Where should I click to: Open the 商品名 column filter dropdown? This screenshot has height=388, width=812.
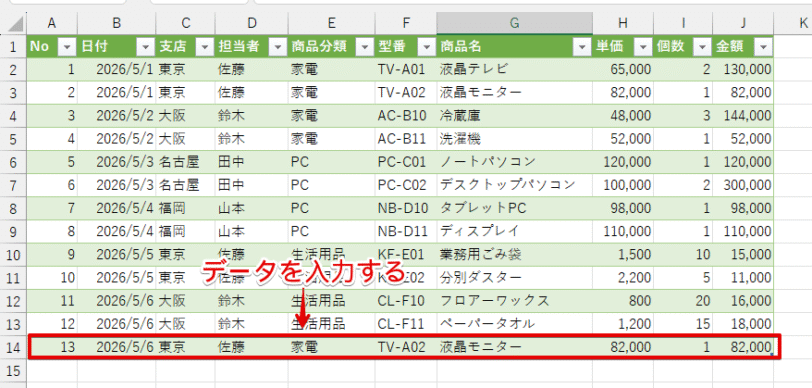click(x=582, y=47)
